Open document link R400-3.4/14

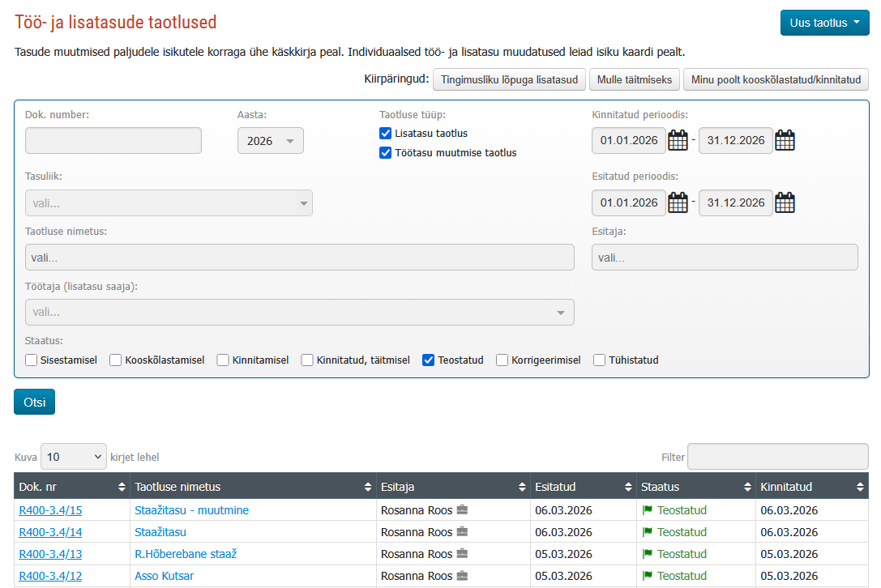point(50,532)
